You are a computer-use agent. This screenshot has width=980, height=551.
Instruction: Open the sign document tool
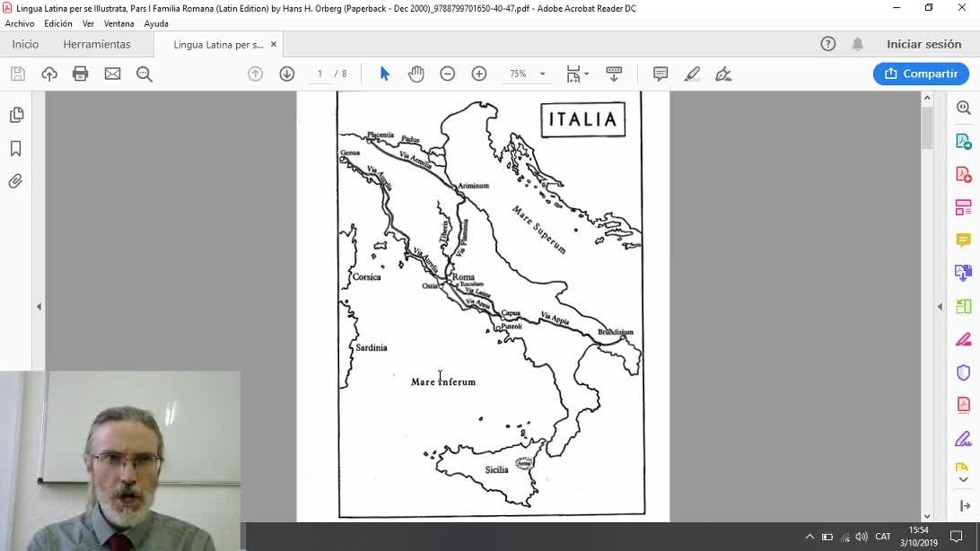point(723,74)
